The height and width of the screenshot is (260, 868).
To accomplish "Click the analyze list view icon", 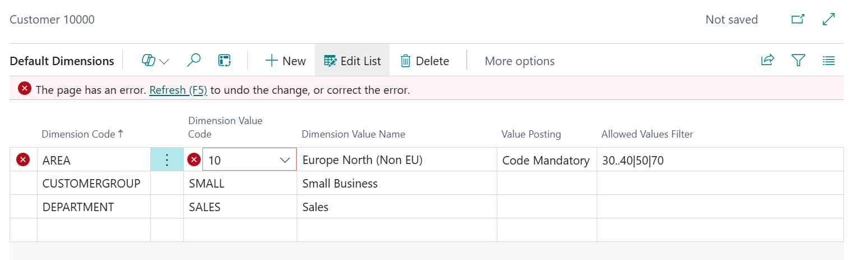I will 225,61.
